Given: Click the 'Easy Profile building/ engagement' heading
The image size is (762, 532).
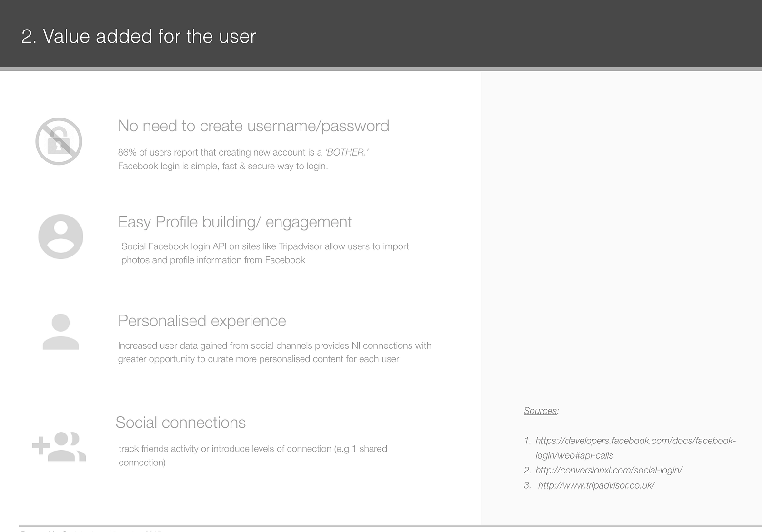Looking at the screenshot, I should tap(235, 222).
